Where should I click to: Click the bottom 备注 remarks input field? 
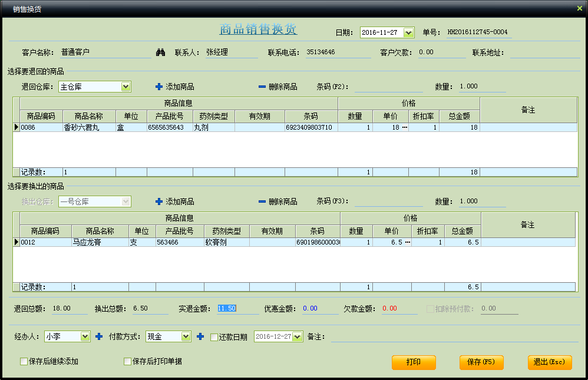click(454, 337)
